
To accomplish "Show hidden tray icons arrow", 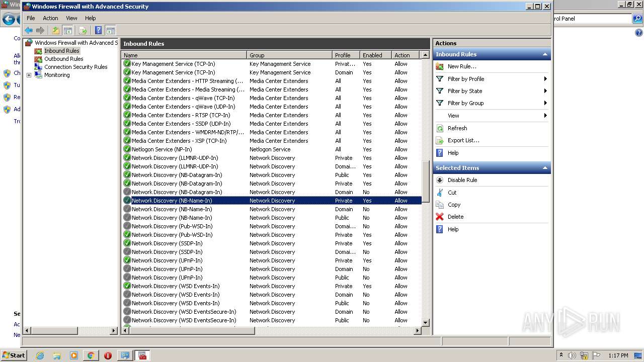I will pyautogui.click(x=561, y=355).
